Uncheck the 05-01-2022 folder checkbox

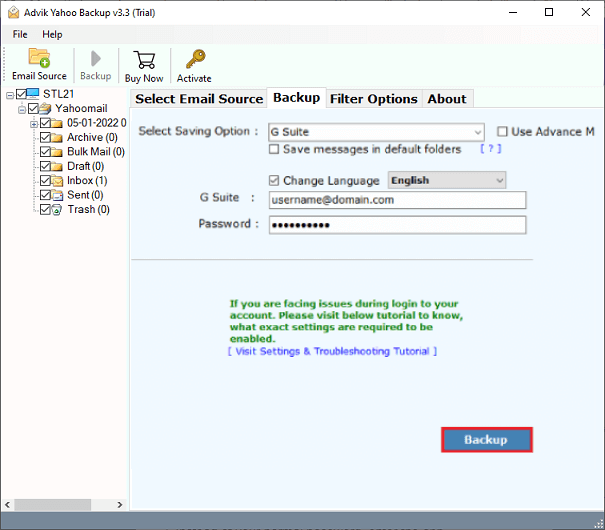45,123
